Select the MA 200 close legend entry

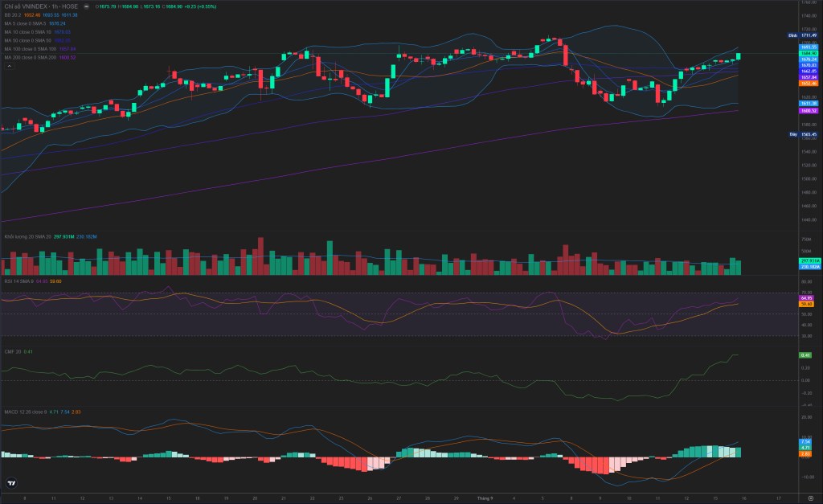click(31, 57)
